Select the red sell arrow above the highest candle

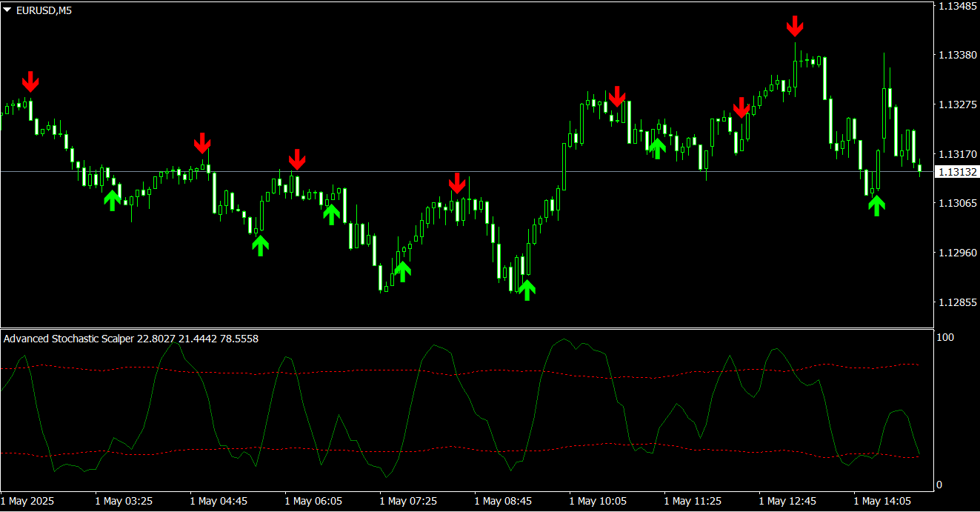point(795,26)
